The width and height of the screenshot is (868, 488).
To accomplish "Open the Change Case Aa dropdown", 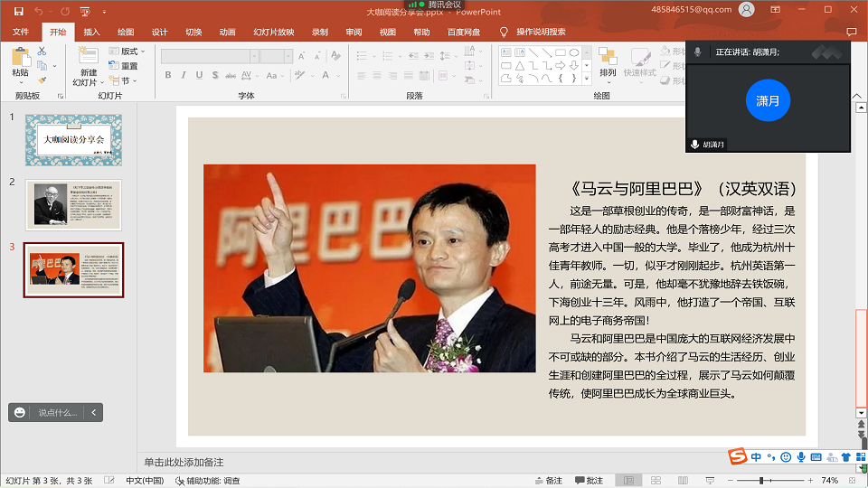I will tap(275, 75).
